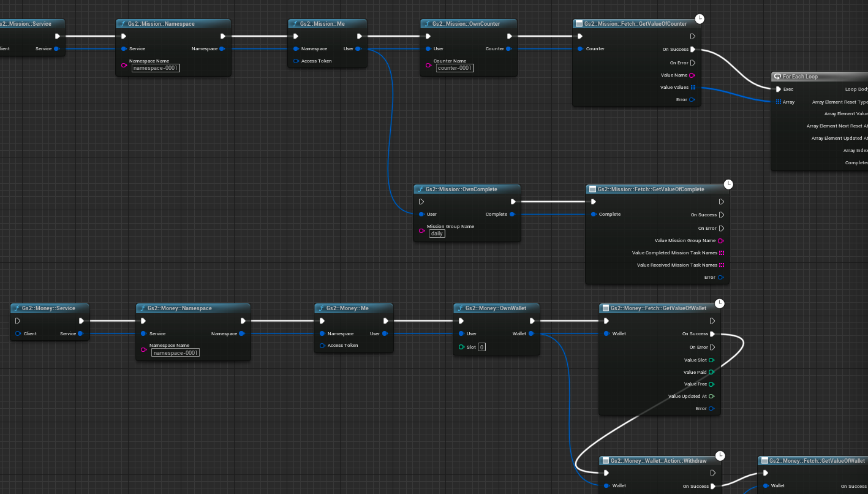
Task: Click Value Name pin on GetValueOfCounter
Action: point(692,75)
